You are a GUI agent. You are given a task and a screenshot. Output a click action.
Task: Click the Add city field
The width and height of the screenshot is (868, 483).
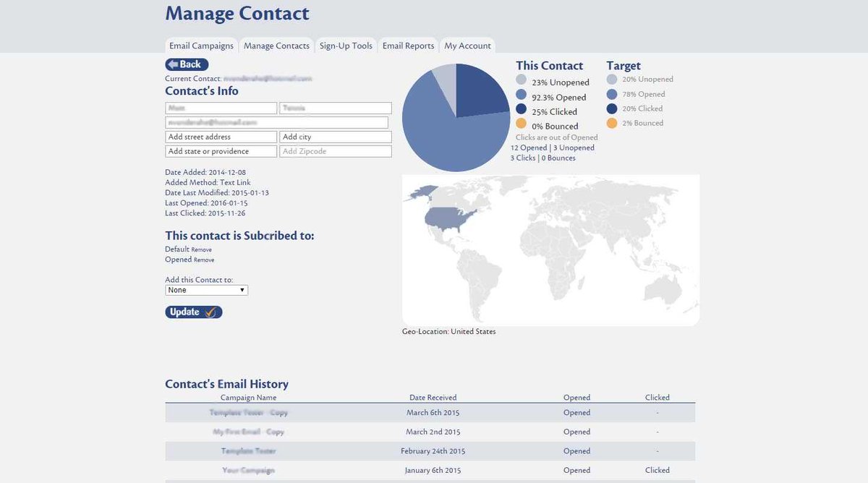tap(336, 137)
